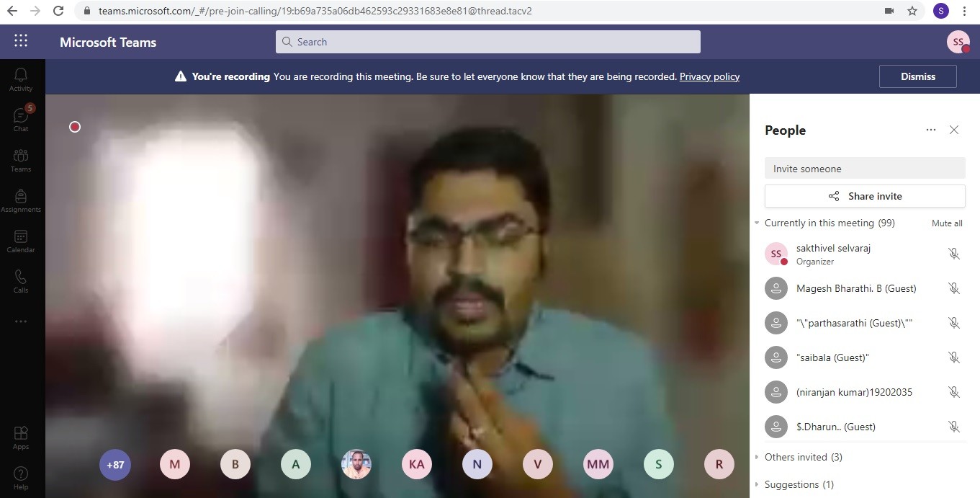This screenshot has height=498, width=980.
Task: Open the Help icon
Action: [x=21, y=477]
